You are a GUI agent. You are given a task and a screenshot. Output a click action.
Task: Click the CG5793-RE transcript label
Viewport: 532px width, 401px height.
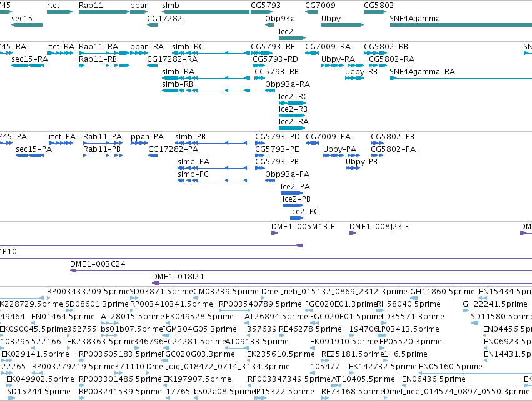click(x=273, y=46)
